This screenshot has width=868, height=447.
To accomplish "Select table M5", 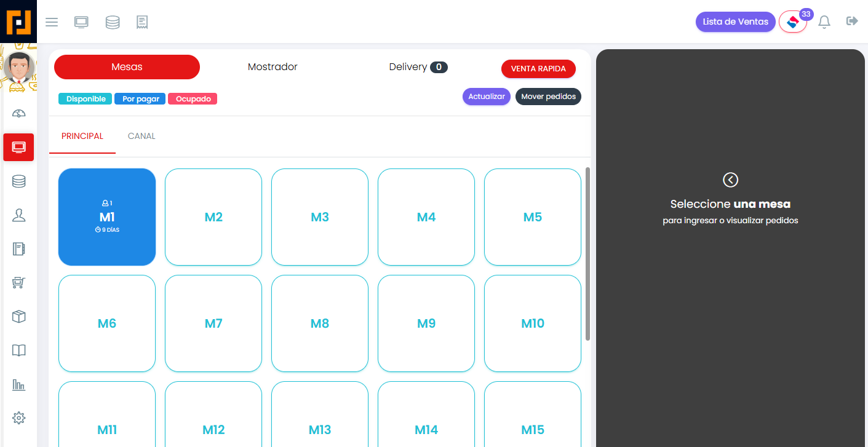I will pos(533,217).
